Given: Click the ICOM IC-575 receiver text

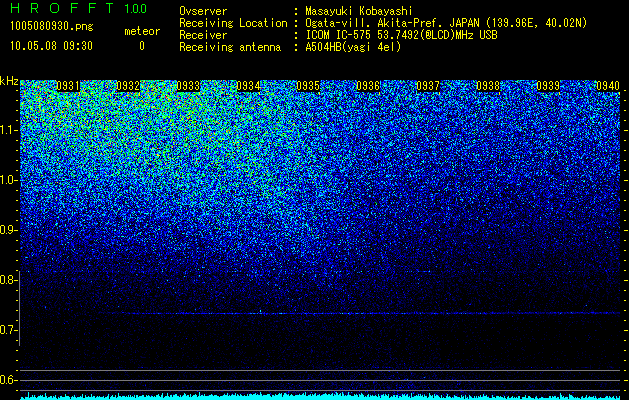Looking at the screenshot, I should click(x=402, y=35).
